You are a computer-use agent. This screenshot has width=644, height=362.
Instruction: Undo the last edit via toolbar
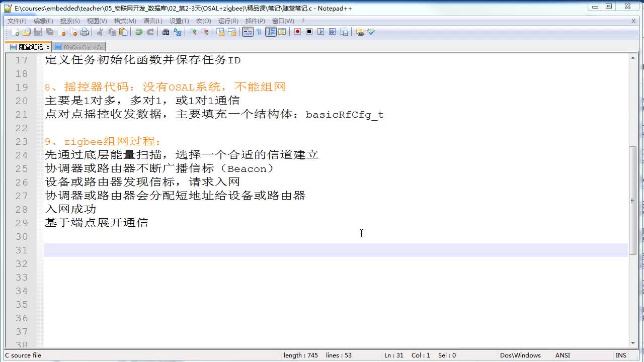pos(138,32)
